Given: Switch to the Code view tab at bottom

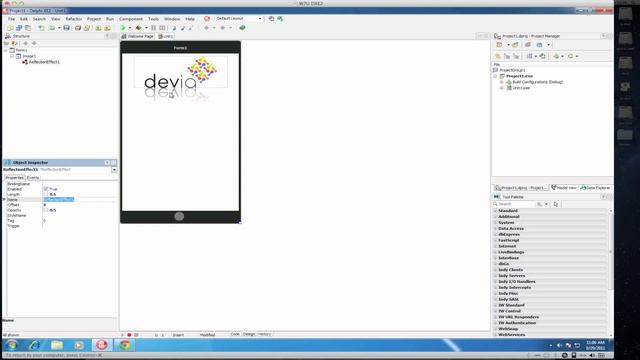Looking at the screenshot, I should coord(235,334).
